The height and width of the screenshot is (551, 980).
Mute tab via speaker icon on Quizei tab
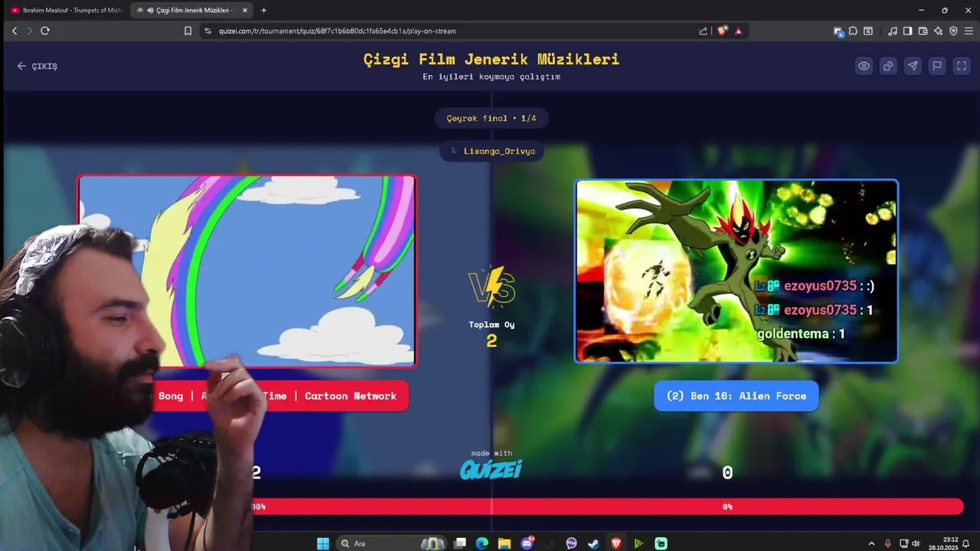[x=149, y=10]
